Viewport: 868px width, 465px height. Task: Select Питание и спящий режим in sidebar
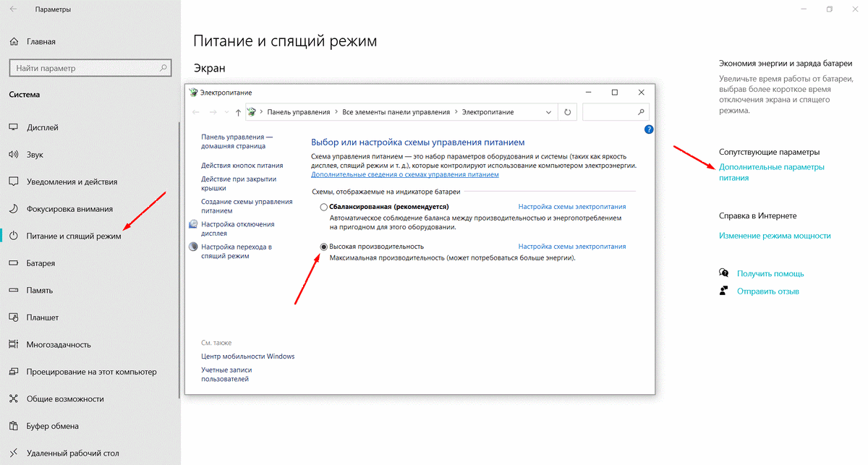click(74, 236)
